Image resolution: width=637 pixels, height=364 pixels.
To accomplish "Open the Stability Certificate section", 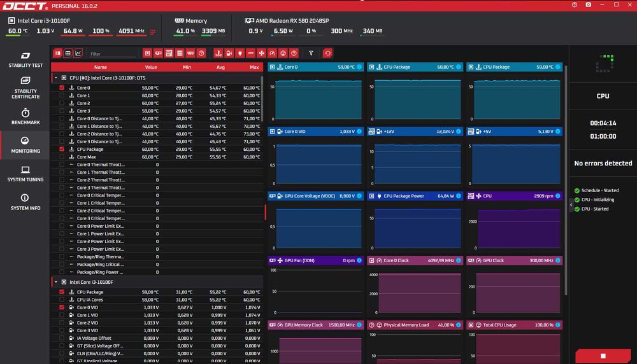I will [25, 88].
